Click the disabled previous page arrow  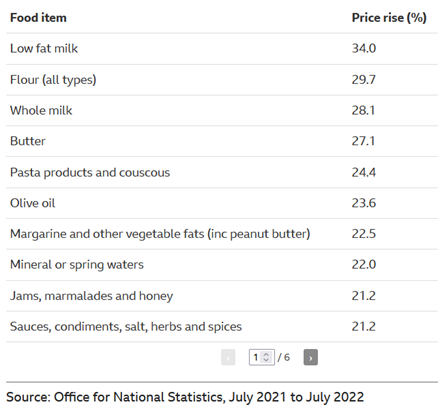point(228,358)
